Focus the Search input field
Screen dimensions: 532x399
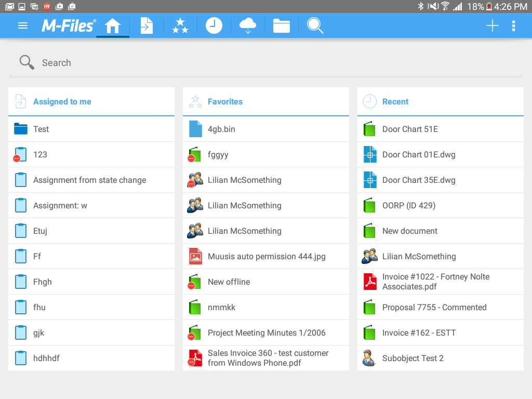click(265, 63)
